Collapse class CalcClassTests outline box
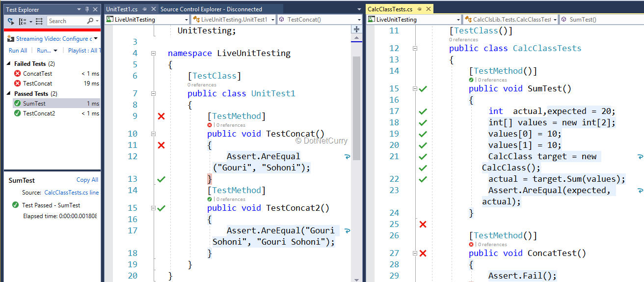644x282 pixels. point(415,48)
